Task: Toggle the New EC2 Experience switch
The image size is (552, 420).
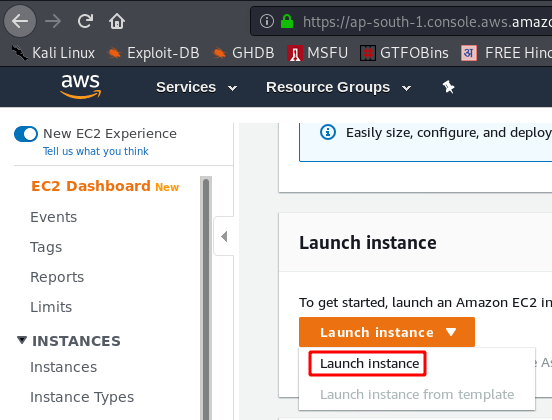Action: tap(26, 134)
